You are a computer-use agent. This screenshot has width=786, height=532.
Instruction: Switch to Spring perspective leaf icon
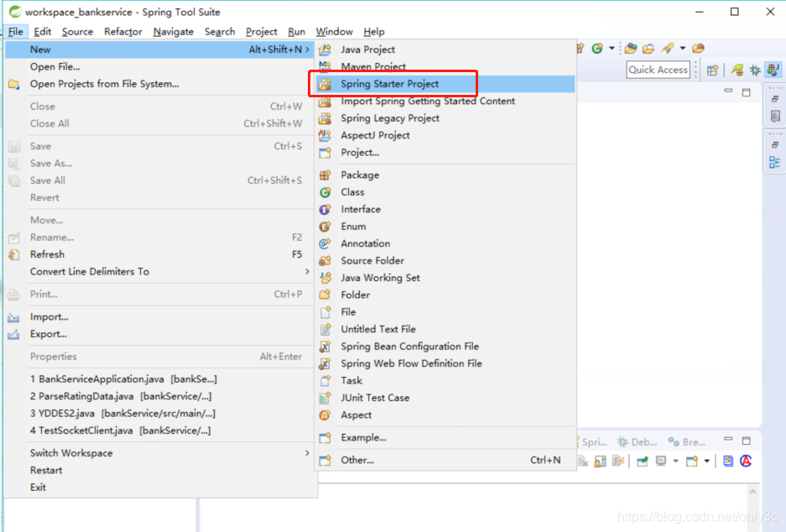tap(737, 70)
